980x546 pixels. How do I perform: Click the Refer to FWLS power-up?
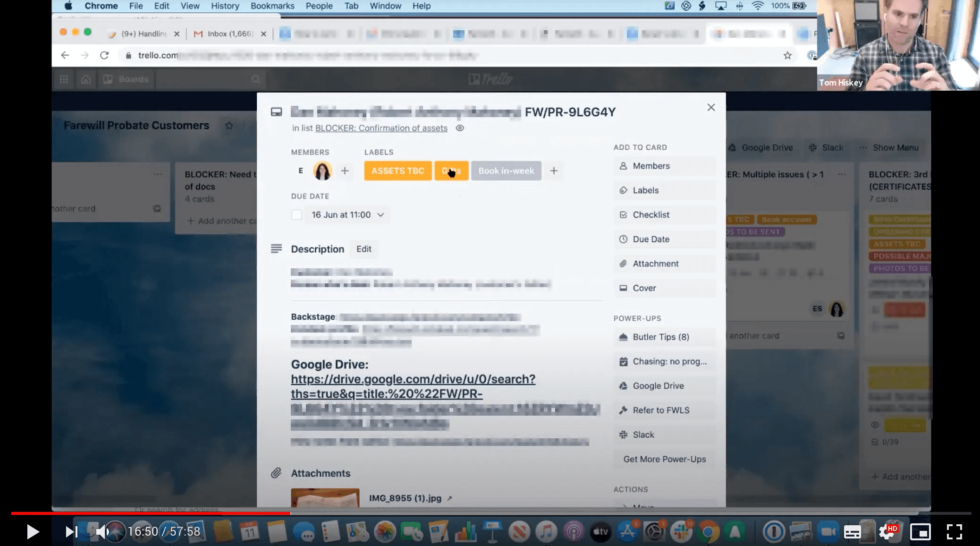point(665,410)
